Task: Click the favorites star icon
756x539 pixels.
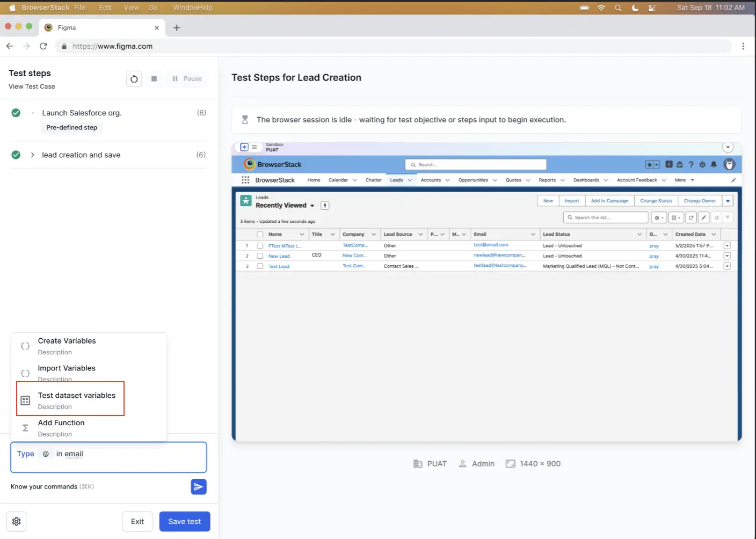Action: 649,164
